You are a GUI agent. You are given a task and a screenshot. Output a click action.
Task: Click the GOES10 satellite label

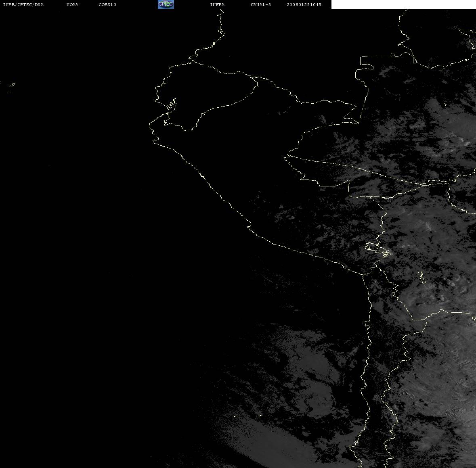[107, 4]
